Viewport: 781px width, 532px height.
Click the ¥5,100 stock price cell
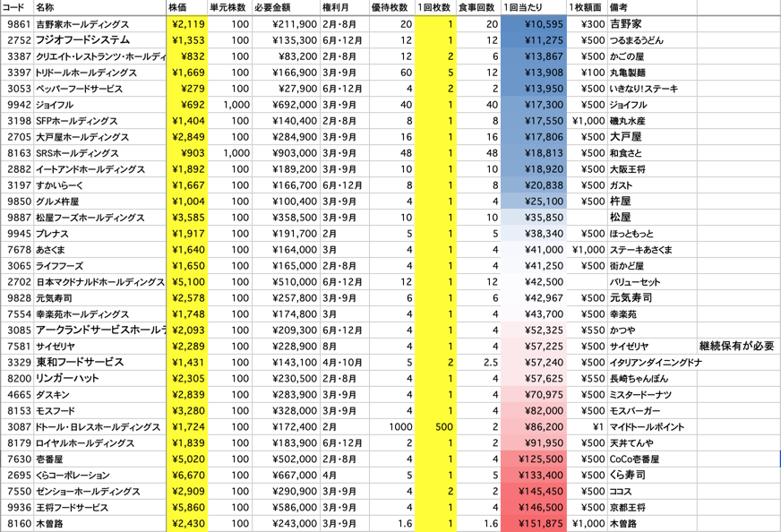187,282
